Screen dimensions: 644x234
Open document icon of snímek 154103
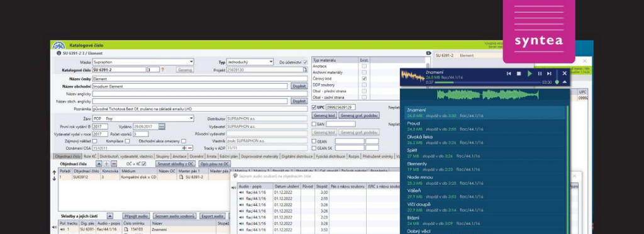point(126,230)
